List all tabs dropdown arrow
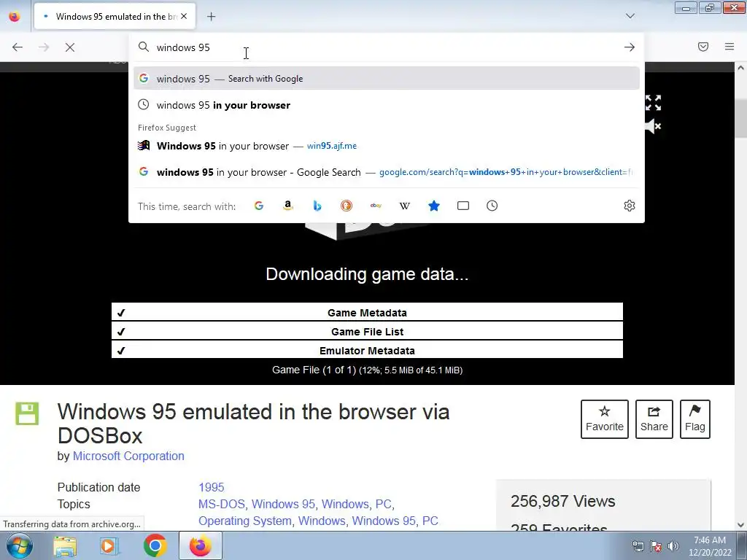Image resolution: width=747 pixels, height=560 pixels. click(630, 16)
